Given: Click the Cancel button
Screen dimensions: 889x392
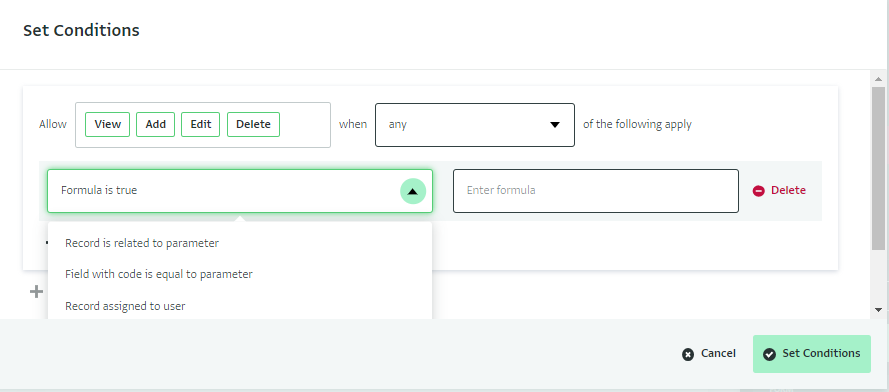Looking at the screenshot, I should (709, 354).
